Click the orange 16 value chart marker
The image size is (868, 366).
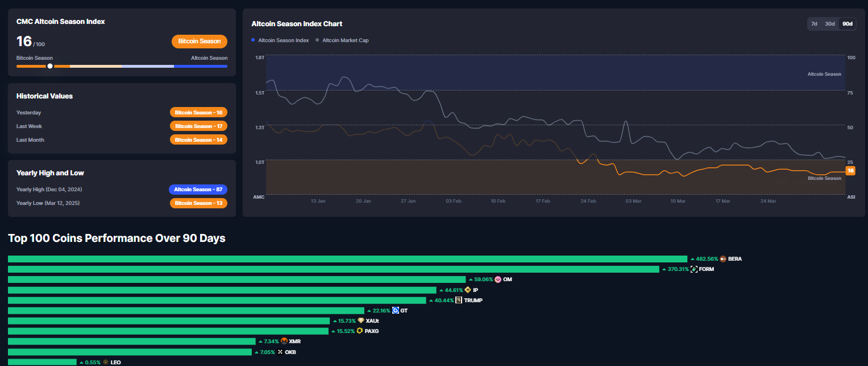(x=850, y=171)
